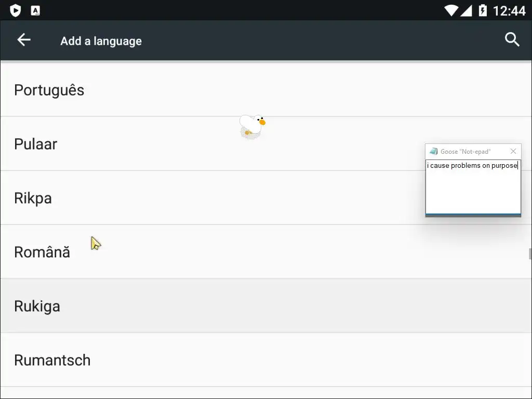Click the Add a language title
532x399 pixels.
click(101, 41)
